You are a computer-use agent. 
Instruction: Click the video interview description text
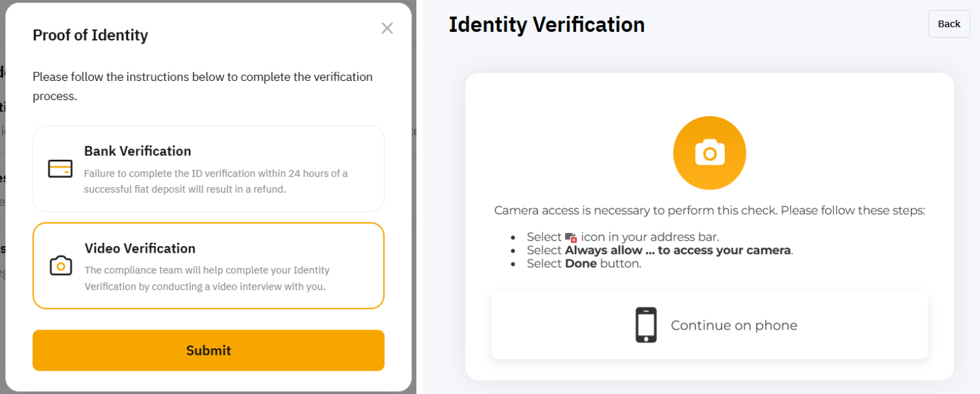pyautogui.click(x=207, y=279)
